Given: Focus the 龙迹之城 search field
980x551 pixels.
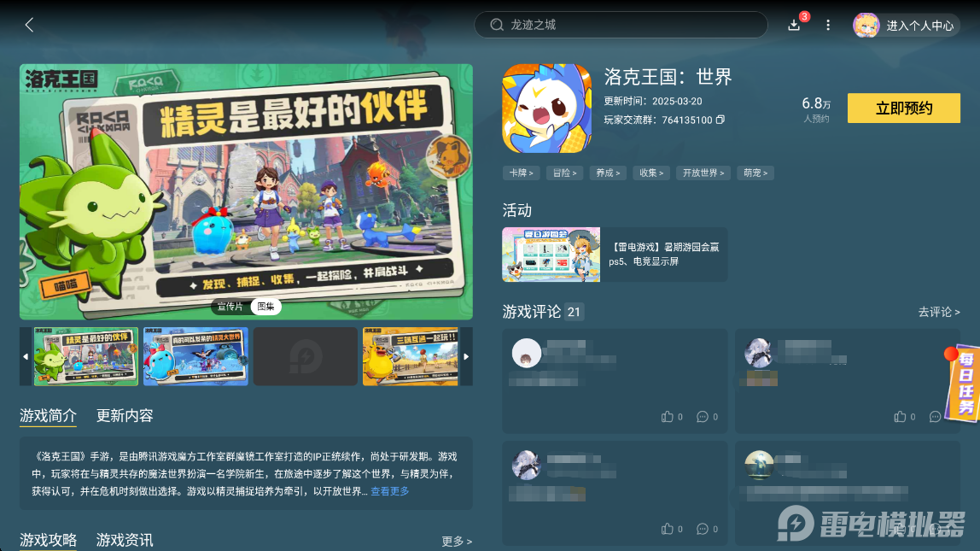Looking at the screenshot, I should pyautogui.click(x=621, y=25).
